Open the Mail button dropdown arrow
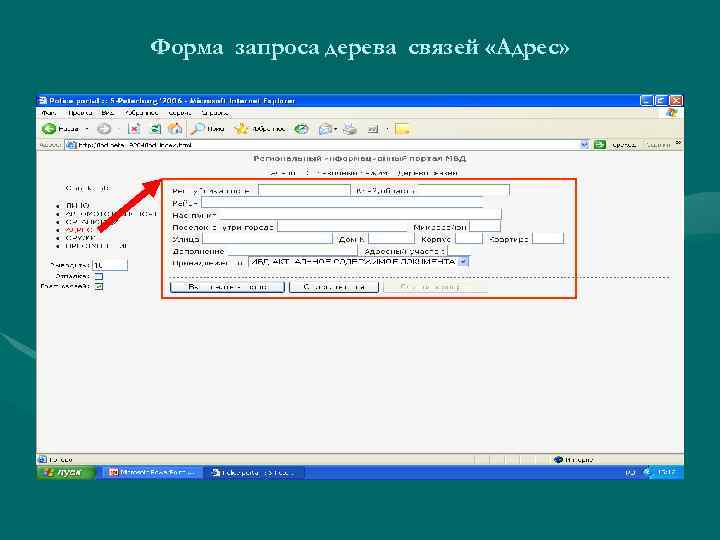720x540 pixels. coord(336,129)
